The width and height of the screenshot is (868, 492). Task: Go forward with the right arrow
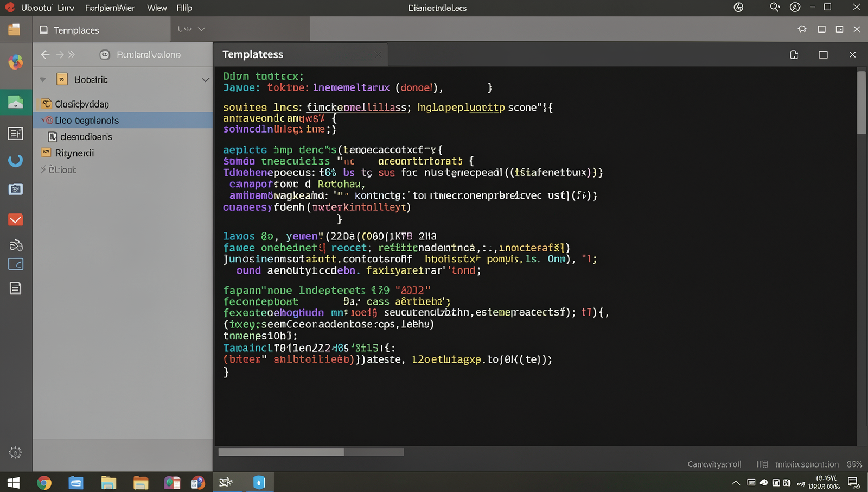coord(60,54)
